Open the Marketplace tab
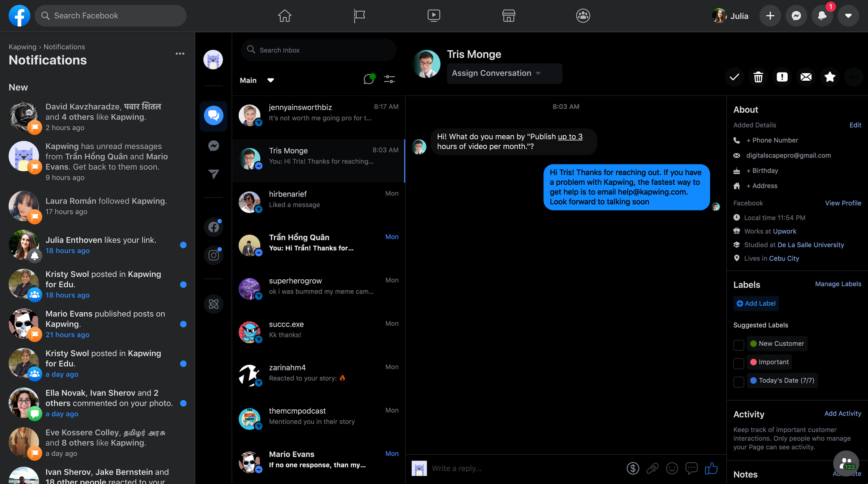 [x=509, y=16]
